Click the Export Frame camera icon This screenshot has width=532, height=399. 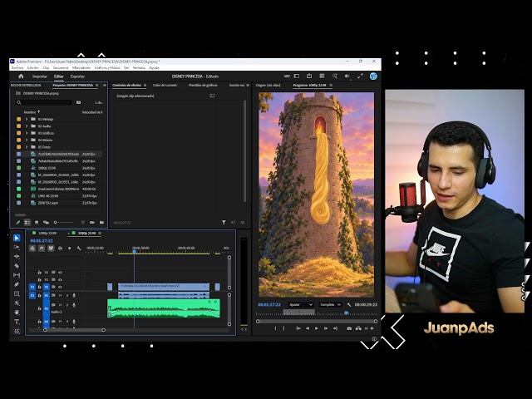coord(349,328)
